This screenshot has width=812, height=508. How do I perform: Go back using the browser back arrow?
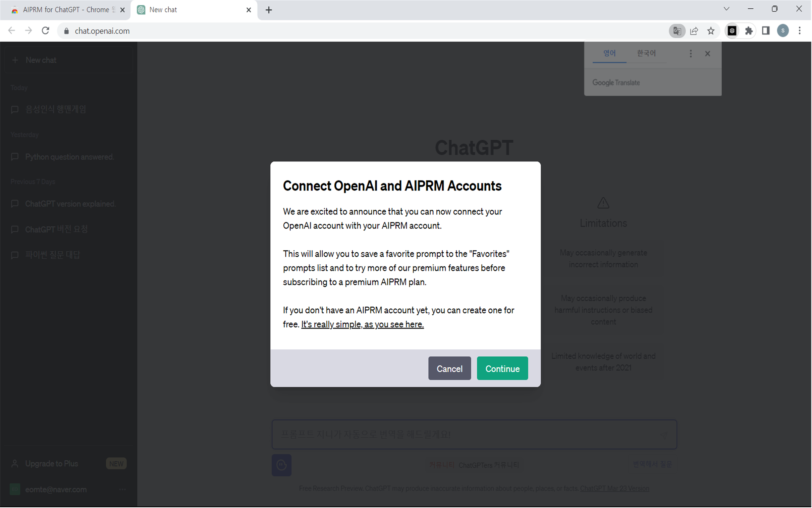tap(11, 31)
